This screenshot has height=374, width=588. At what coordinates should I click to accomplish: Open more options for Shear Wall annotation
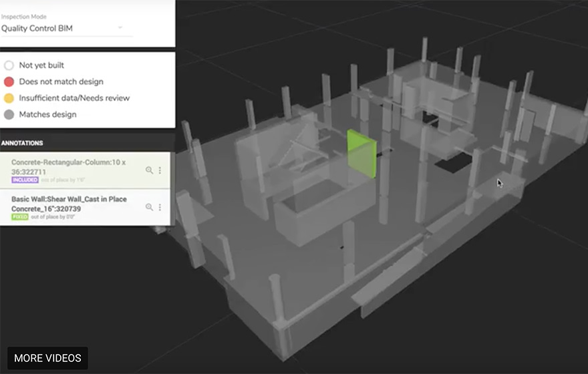point(160,207)
